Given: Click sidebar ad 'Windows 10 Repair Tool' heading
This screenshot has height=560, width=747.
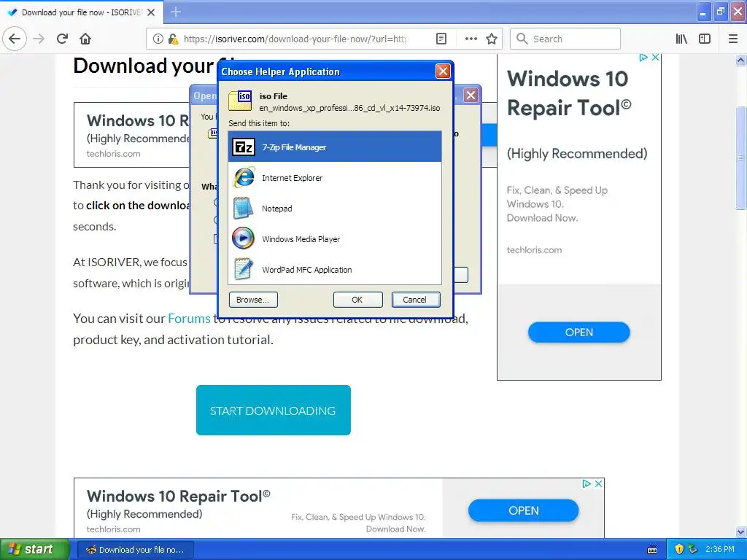Looking at the screenshot, I should pos(569,93).
